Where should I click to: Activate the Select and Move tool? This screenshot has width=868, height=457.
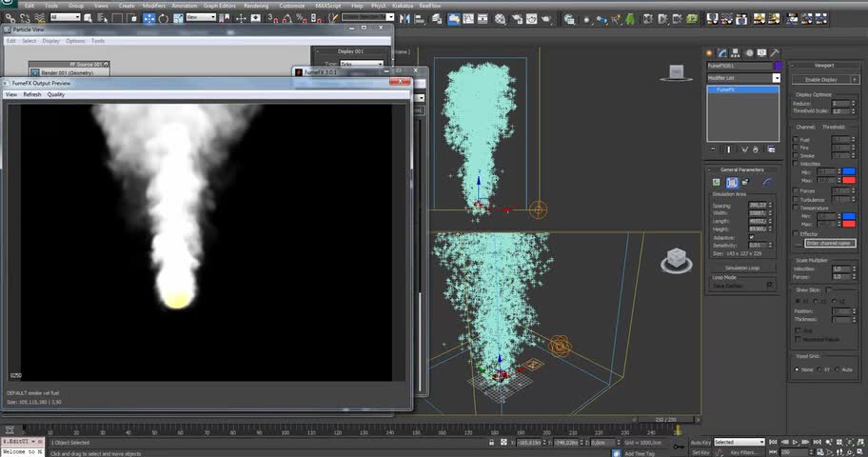pos(149,17)
